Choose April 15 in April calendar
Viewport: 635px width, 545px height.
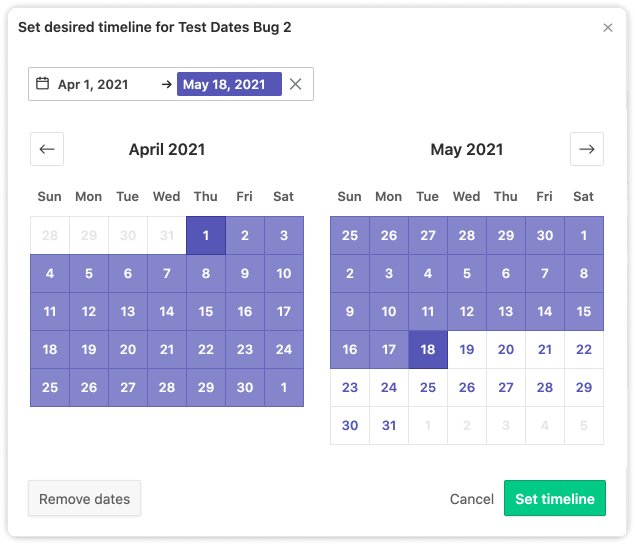(206, 311)
